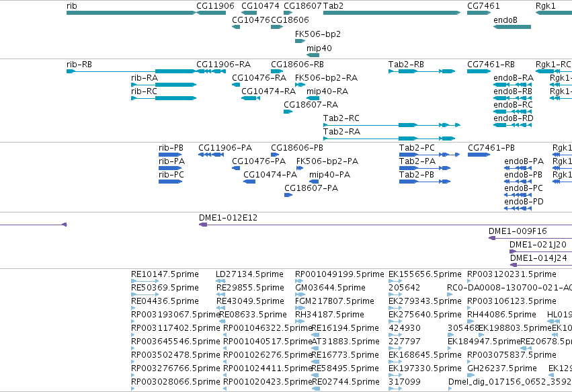Screen dimensions: 572x392
Task: Select the CG18607 gene label
Action: (302, 6)
